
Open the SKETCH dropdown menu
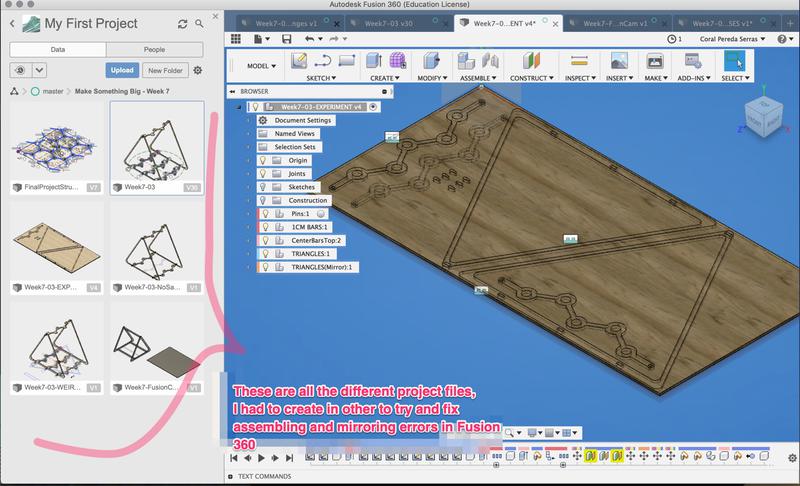[x=321, y=78]
